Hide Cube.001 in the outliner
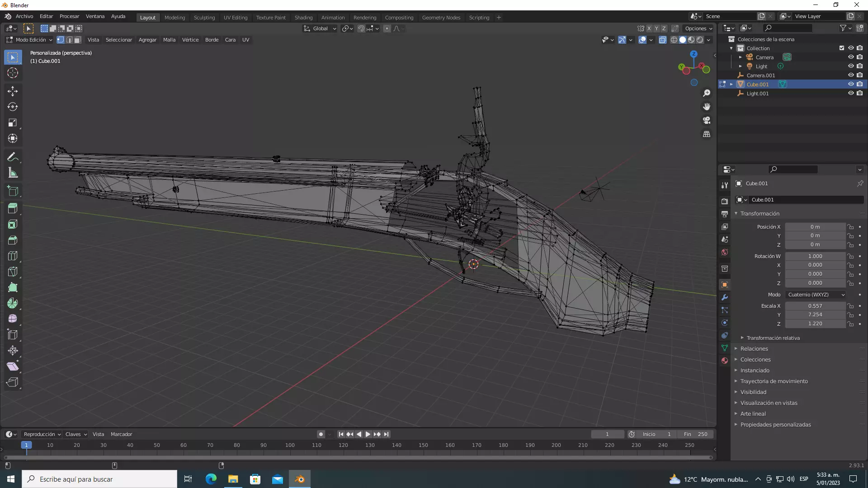The width and height of the screenshot is (868, 488). [850, 84]
